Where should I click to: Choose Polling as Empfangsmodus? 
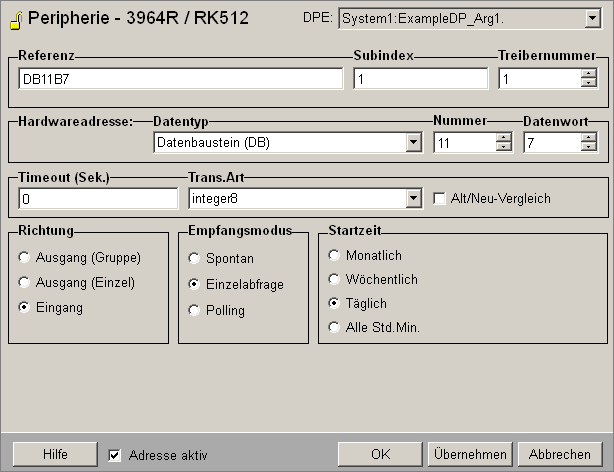pyautogui.click(x=194, y=310)
